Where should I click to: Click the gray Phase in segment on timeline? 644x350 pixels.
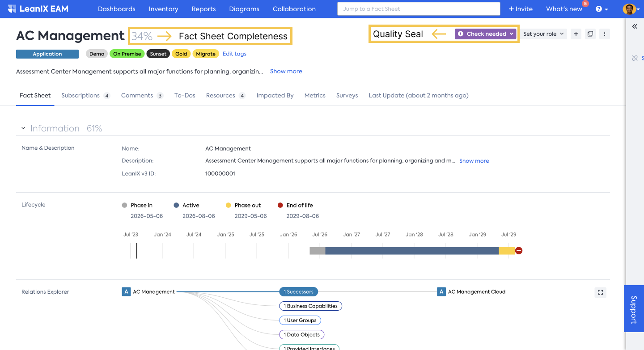[318, 251]
